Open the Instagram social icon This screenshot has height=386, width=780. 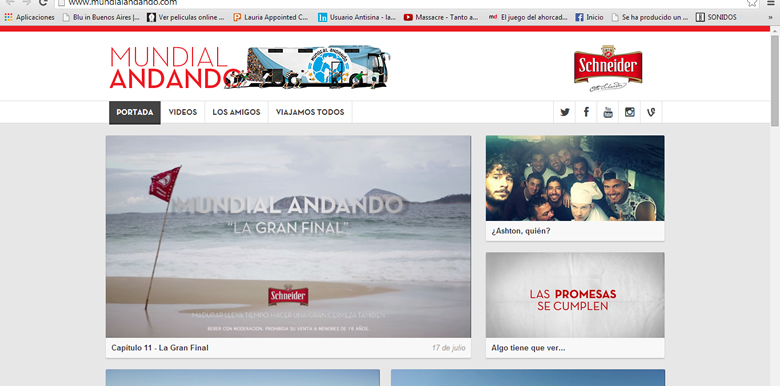[630, 112]
